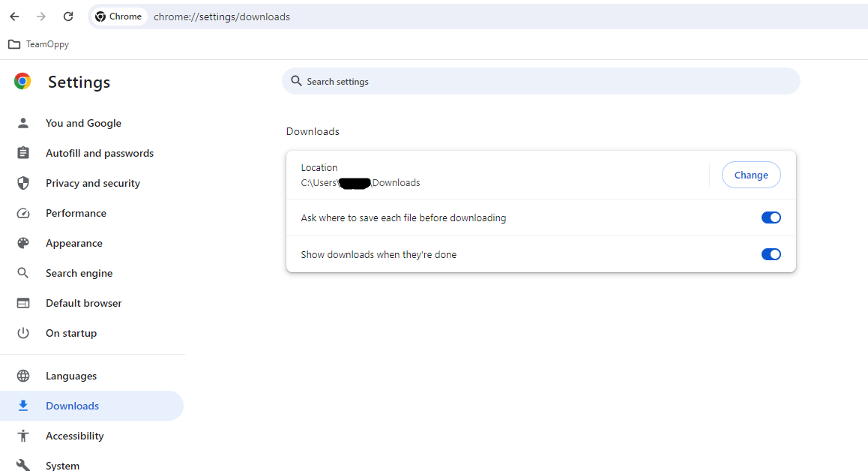
Task: Open Accessibility settings
Action: 75,435
